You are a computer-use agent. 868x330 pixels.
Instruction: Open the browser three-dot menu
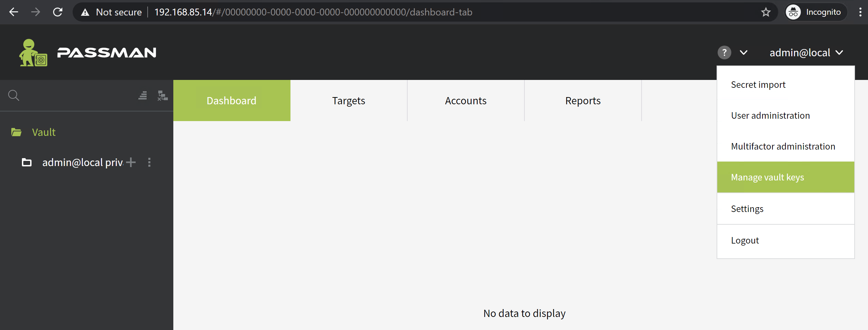(x=860, y=12)
